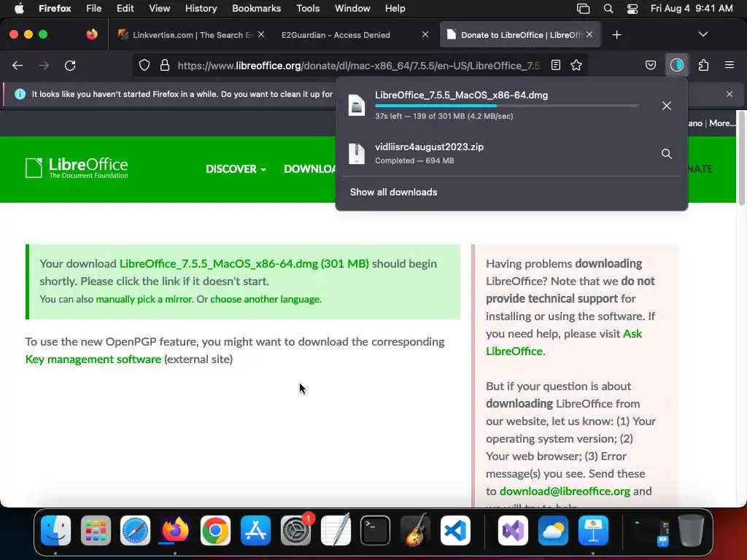Launch GarageBand from the Dock
The image size is (747, 560).
(x=415, y=530)
